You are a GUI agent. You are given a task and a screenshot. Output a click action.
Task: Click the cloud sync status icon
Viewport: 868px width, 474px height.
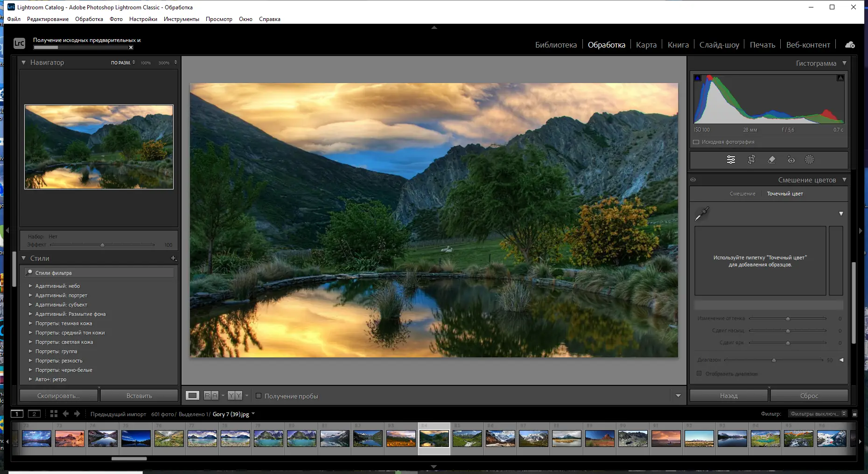point(850,45)
